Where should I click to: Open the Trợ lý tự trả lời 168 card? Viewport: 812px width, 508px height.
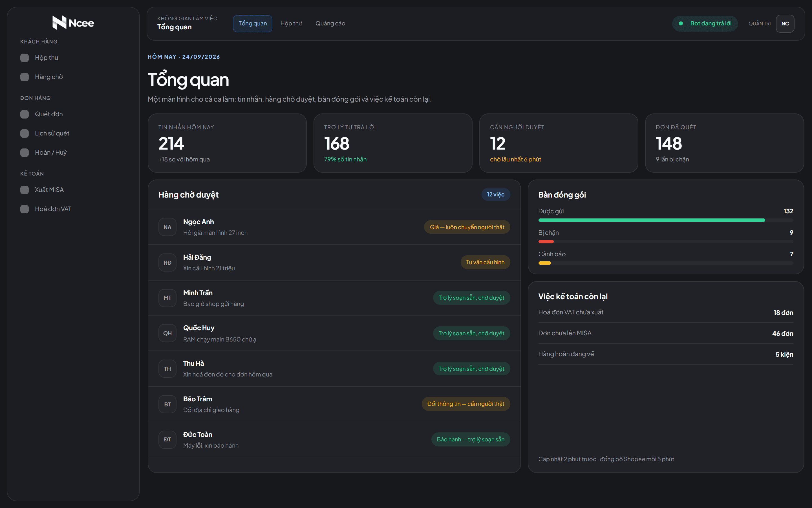click(393, 143)
